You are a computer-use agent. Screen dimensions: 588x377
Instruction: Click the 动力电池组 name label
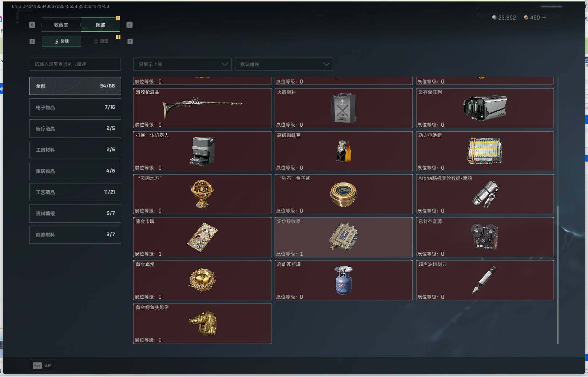tap(430, 135)
